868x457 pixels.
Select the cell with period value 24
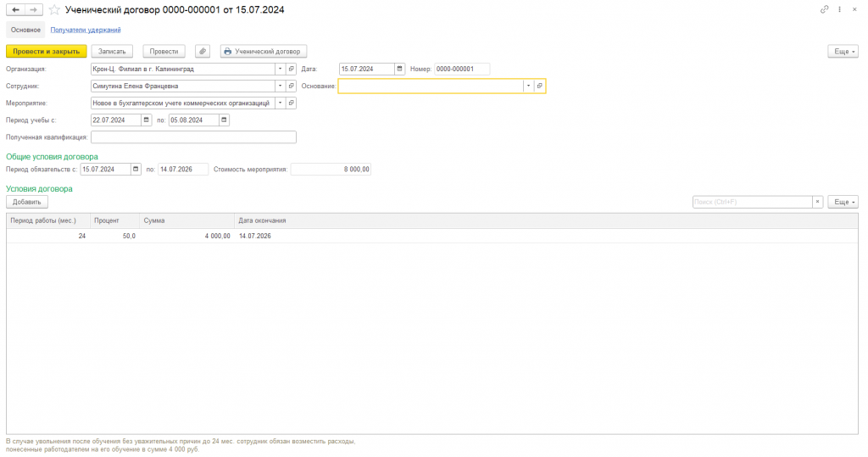[x=48, y=236]
